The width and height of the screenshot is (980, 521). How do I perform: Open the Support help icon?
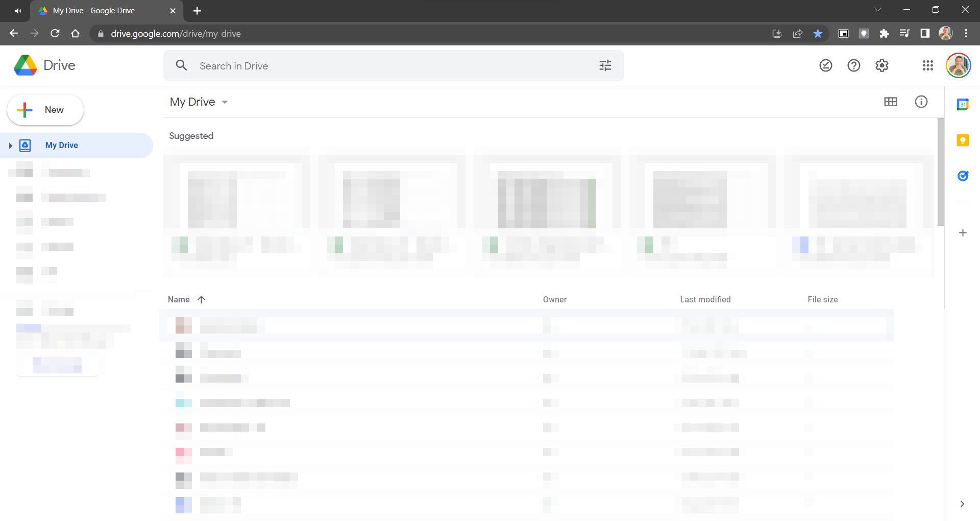tap(853, 65)
